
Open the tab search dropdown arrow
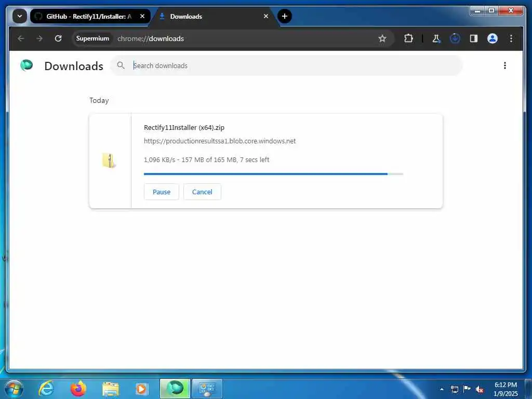20,16
